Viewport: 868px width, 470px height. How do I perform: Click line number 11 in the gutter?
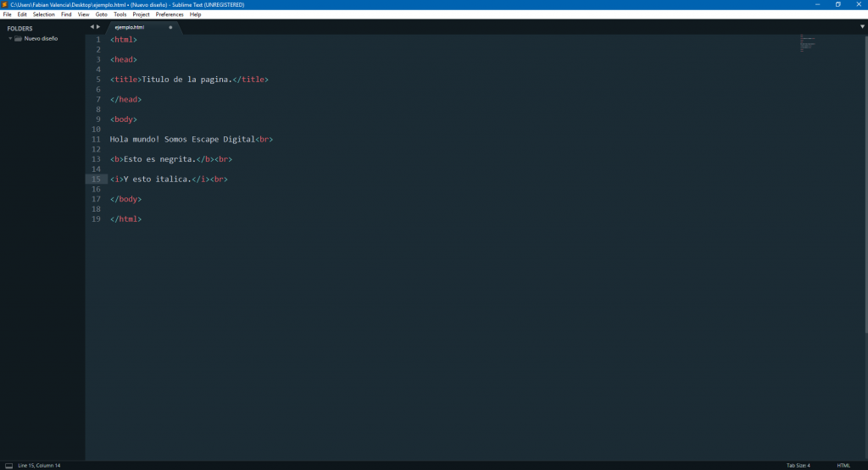97,139
